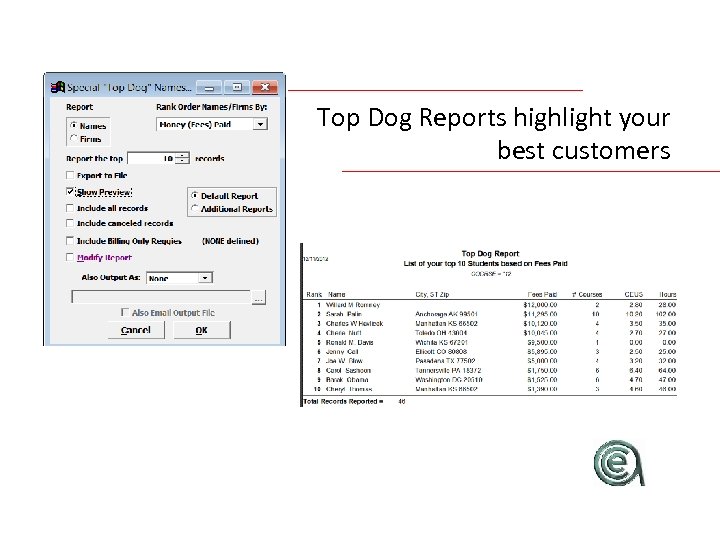Click the Rank column header
Screen dimensions: 720x540
pyautogui.click(x=315, y=294)
